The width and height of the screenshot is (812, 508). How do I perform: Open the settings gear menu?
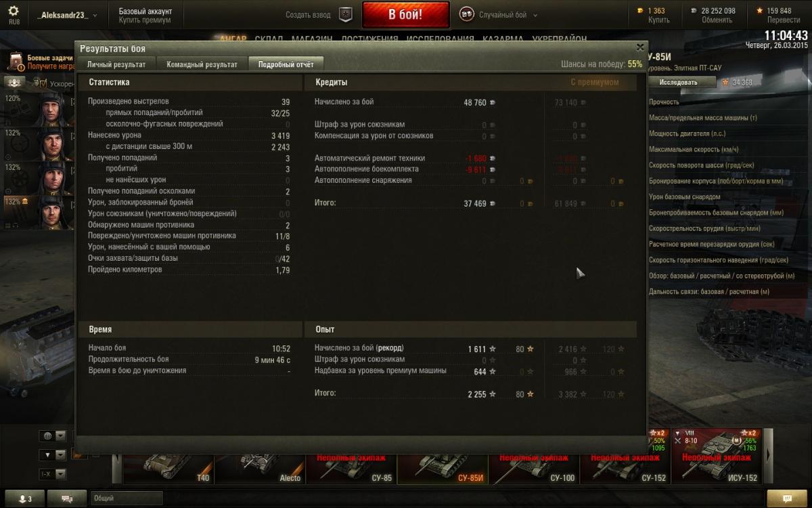[14, 12]
